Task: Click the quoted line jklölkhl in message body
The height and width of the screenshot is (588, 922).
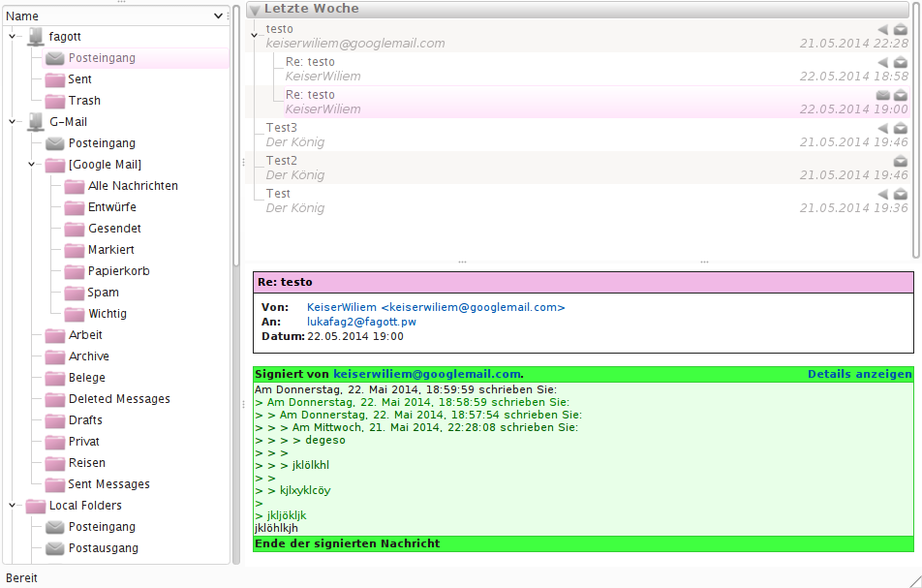Action: coord(311,465)
